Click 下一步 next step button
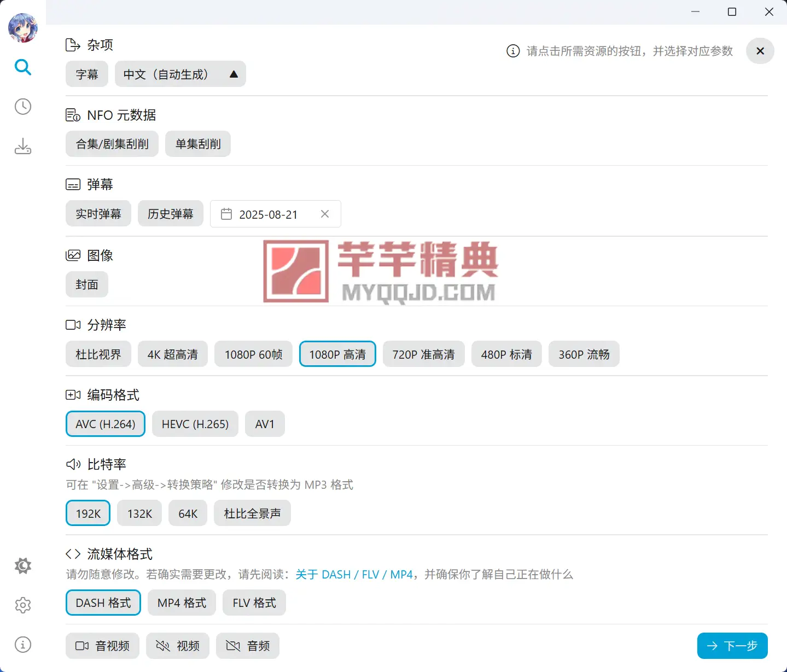This screenshot has width=787, height=672. click(x=732, y=646)
